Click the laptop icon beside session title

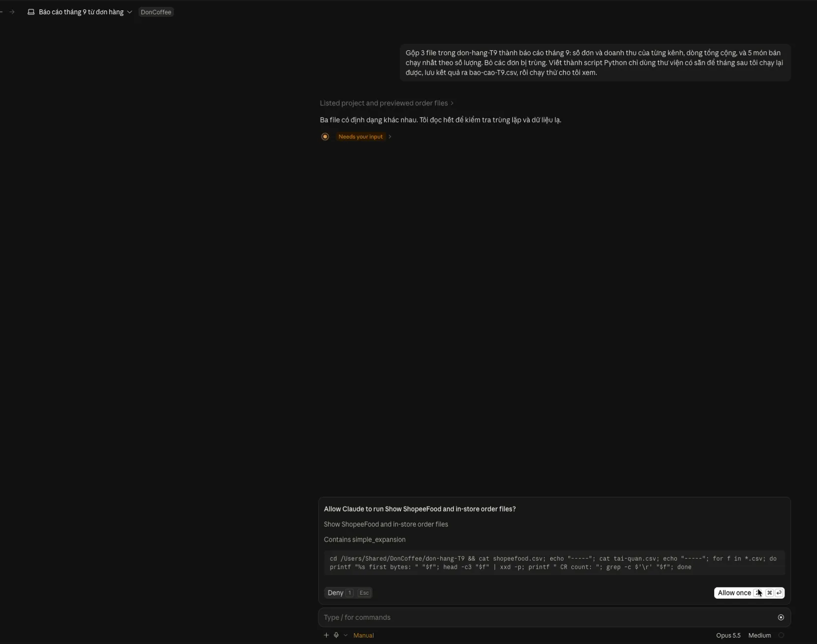(31, 12)
